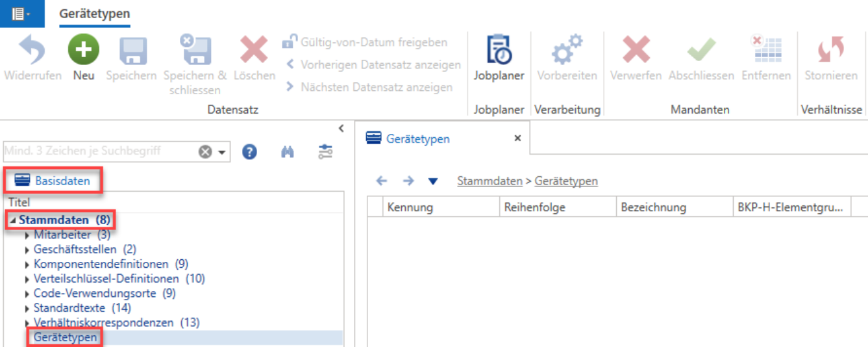Screen dimensions: 868x347
Task: Click the Entfernen icon
Action: [x=766, y=50]
